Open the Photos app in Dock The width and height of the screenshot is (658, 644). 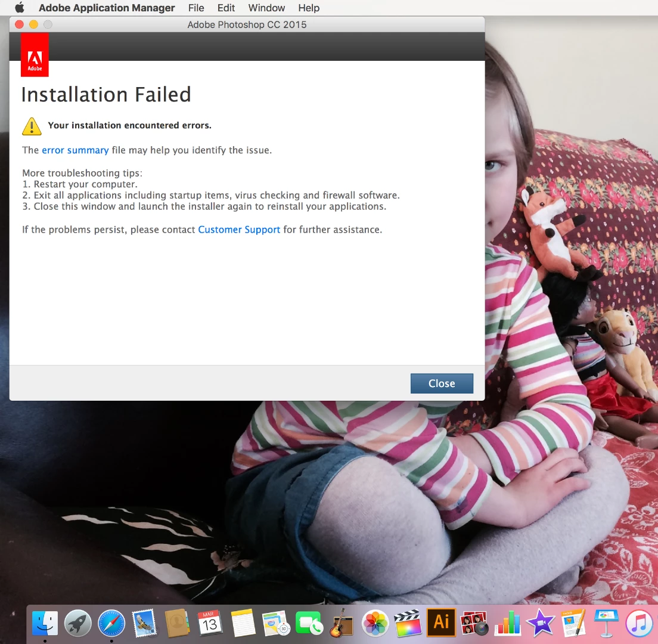(375, 623)
